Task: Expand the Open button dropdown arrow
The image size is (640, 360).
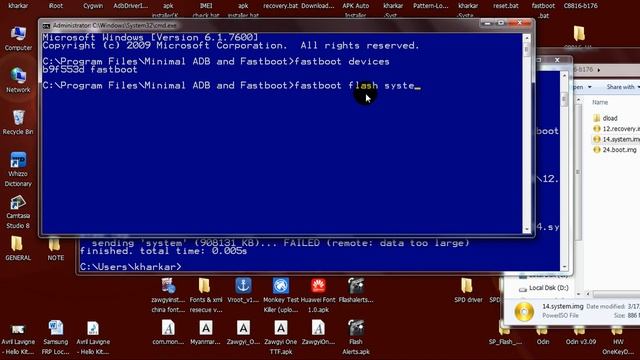Action: (589, 87)
